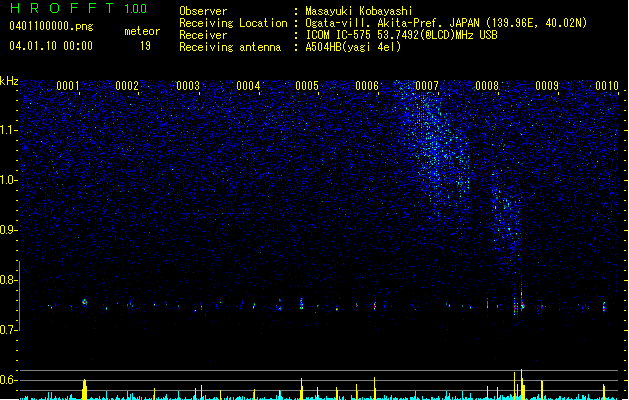This screenshot has height=400, width=629.
Task: Click the 'Receiver' field label
Action: click(x=203, y=35)
